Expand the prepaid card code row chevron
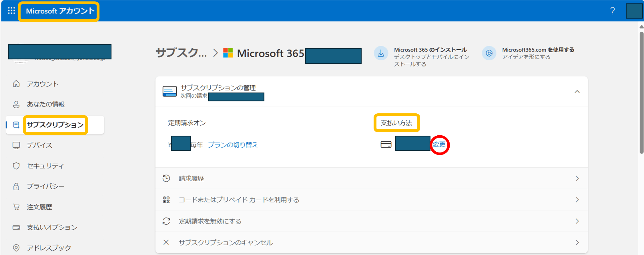The image size is (644, 255). point(577,200)
